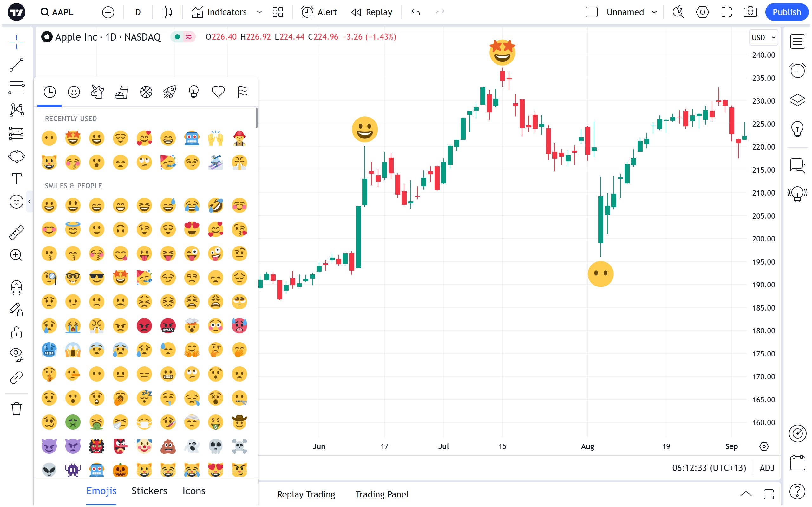This screenshot has height=507, width=812.
Task: Switch to the Stickers tab
Action: 149,491
